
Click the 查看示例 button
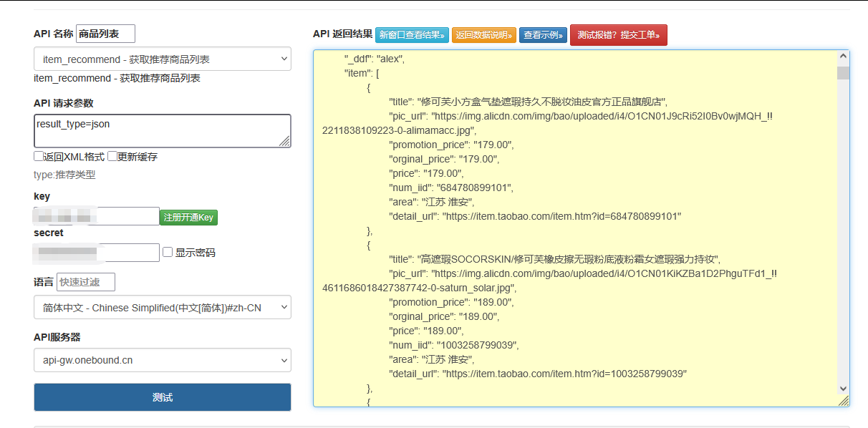click(x=543, y=34)
